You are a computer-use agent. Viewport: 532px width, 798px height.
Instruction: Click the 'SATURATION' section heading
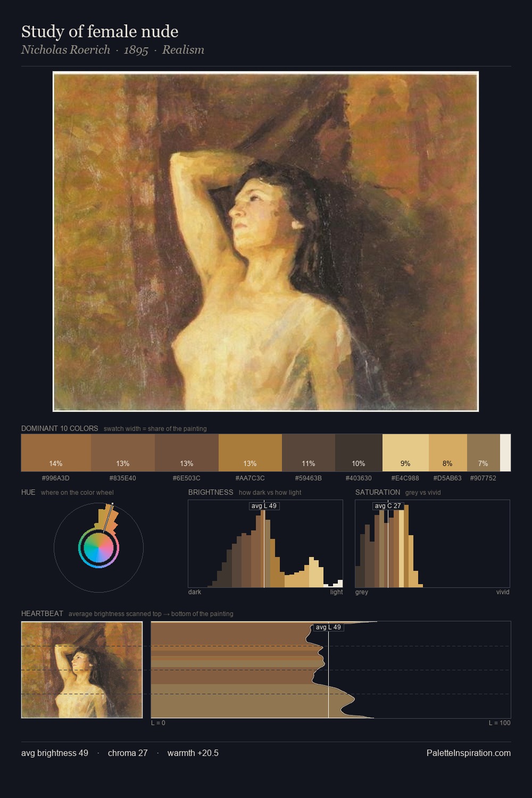[x=378, y=492]
